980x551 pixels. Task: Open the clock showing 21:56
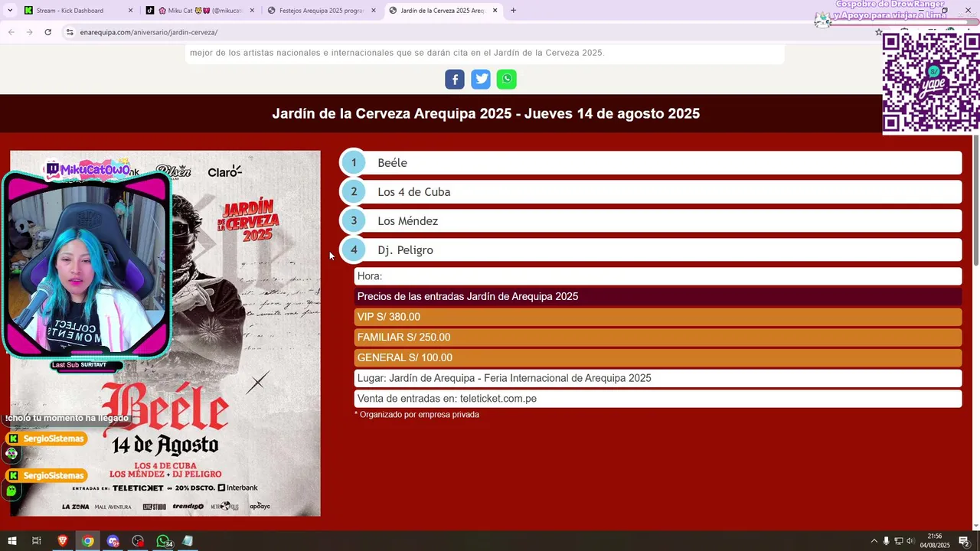click(x=935, y=541)
